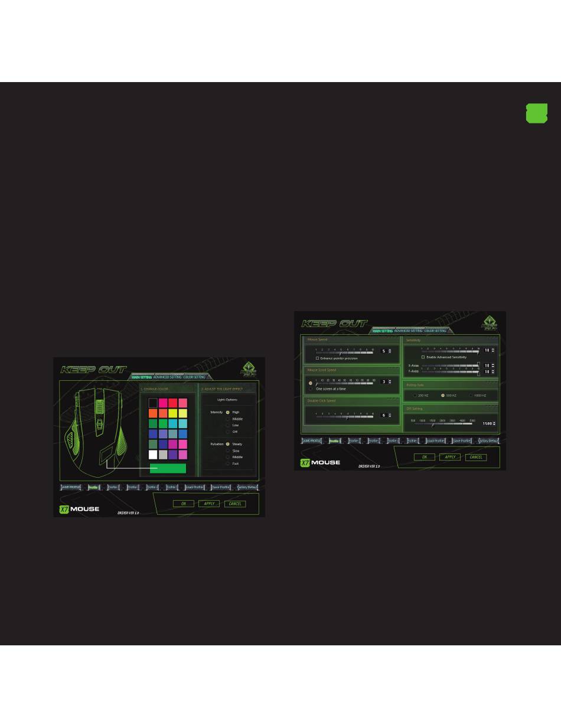
Task: Select High intensity radio button
Action: 227,412
